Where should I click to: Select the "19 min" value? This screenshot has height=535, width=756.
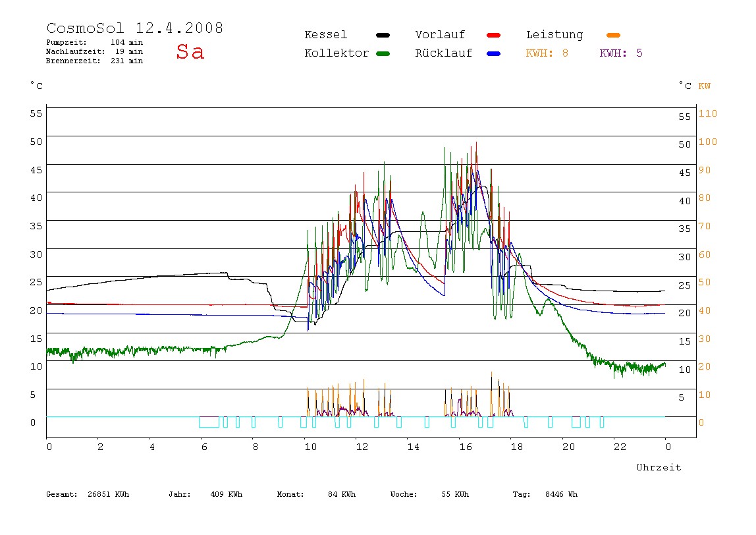pyautogui.click(x=129, y=51)
